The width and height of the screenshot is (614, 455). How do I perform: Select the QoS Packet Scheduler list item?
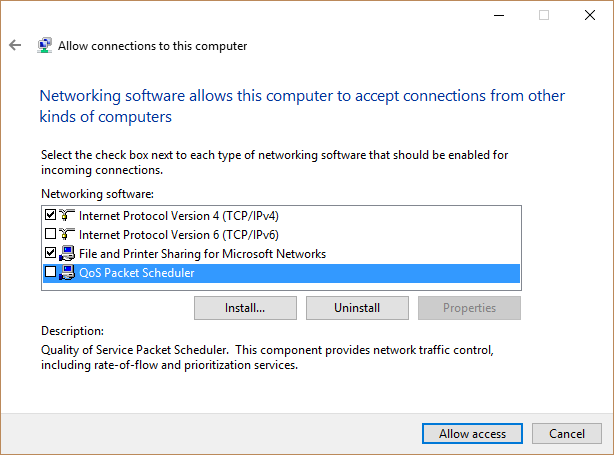coord(281,273)
